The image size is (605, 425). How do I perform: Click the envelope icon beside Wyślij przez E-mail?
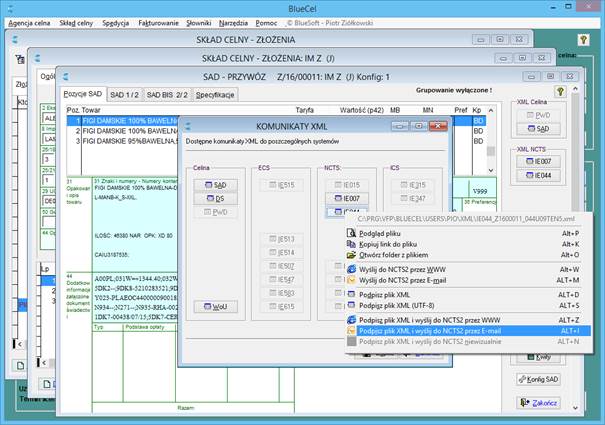click(351, 280)
